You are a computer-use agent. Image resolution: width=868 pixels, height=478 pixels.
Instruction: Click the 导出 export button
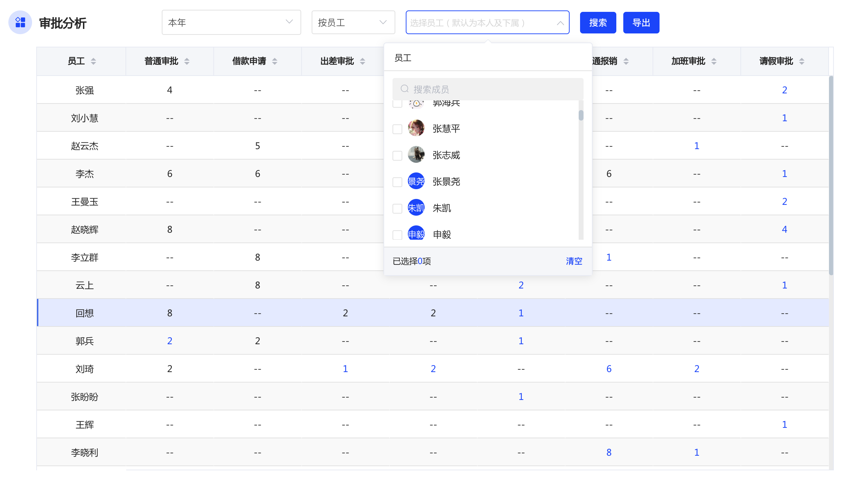click(x=641, y=23)
